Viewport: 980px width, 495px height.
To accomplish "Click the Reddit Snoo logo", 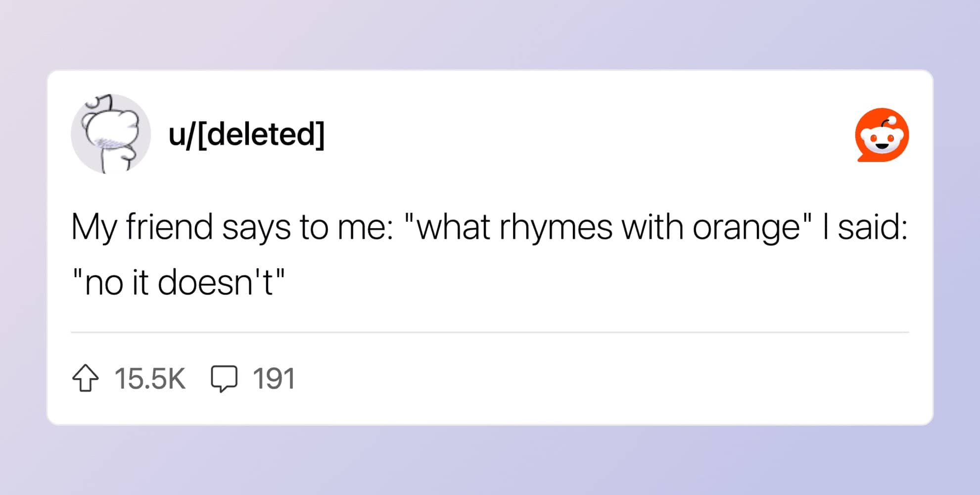I will 882,135.
